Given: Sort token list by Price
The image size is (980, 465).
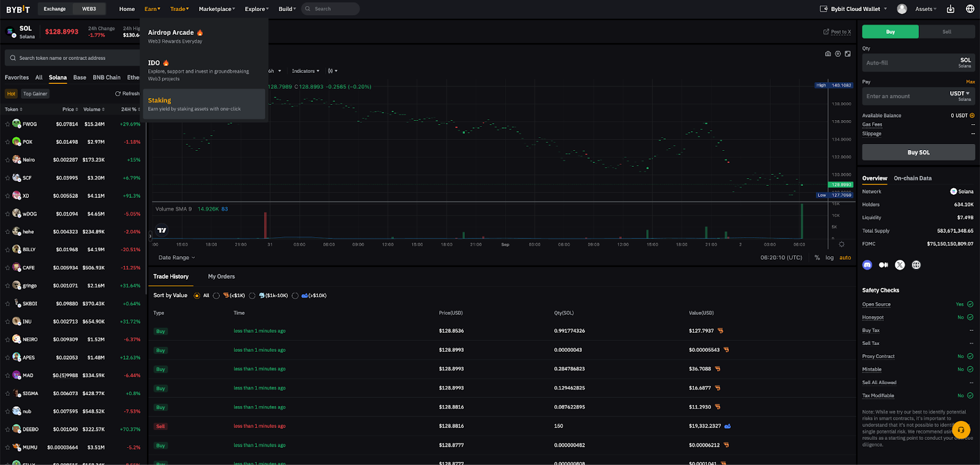Looking at the screenshot, I should [70, 110].
